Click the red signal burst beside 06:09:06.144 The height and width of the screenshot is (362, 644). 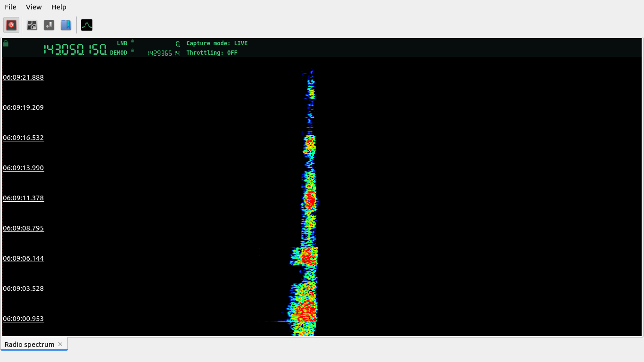[x=308, y=256]
